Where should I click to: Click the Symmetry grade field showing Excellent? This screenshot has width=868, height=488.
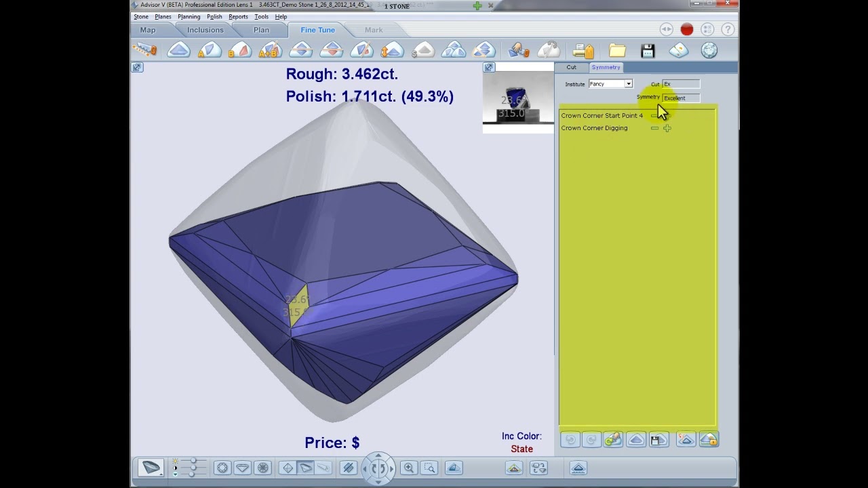pos(681,98)
